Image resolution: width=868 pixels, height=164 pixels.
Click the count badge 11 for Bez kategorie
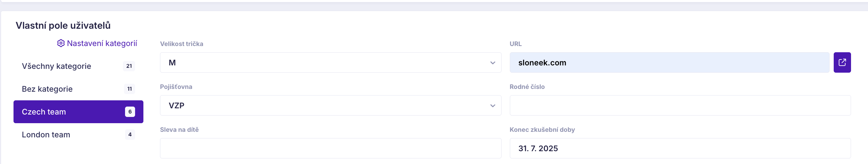[x=130, y=89]
